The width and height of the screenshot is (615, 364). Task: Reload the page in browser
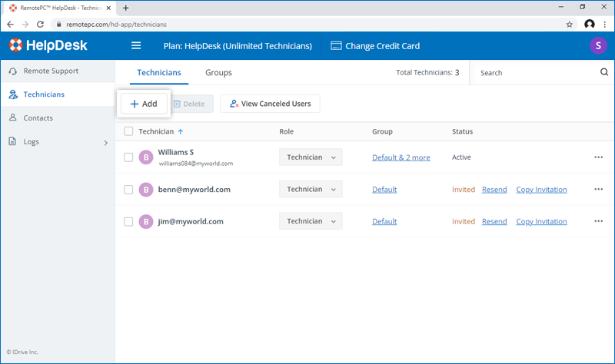click(x=40, y=25)
